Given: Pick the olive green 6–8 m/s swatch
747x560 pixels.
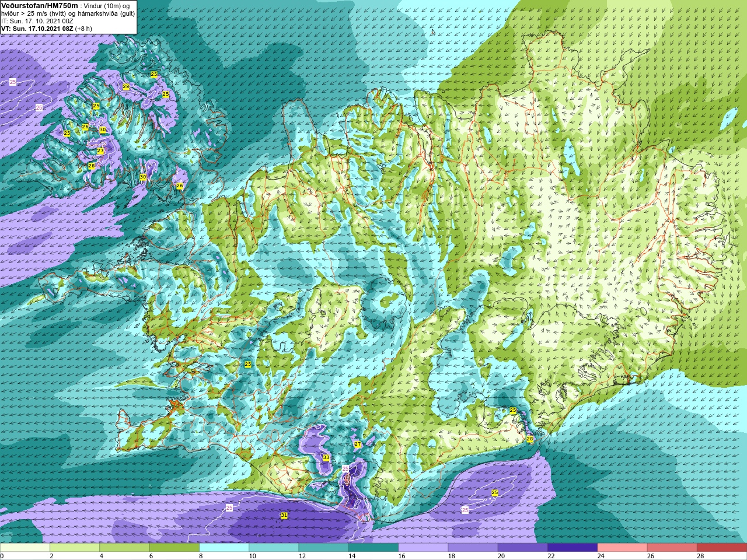Looking at the screenshot, I should click(x=174, y=548).
